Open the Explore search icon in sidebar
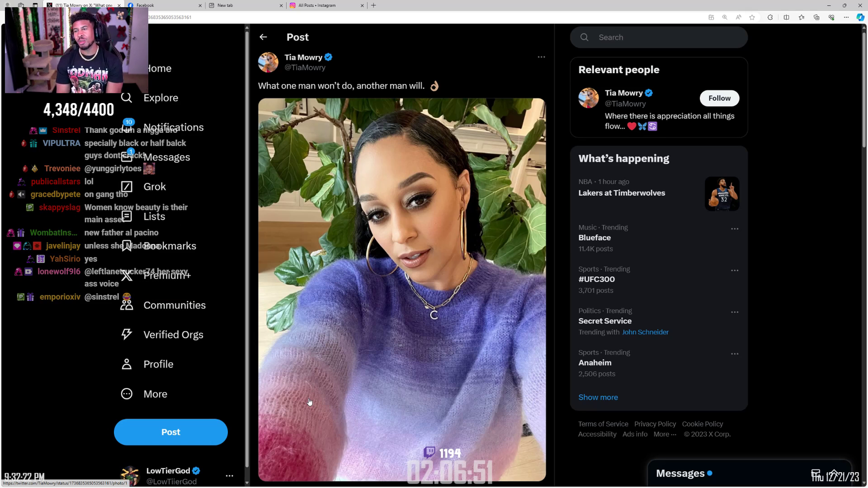This screenshot has height=488, width=868. (126, 98)
